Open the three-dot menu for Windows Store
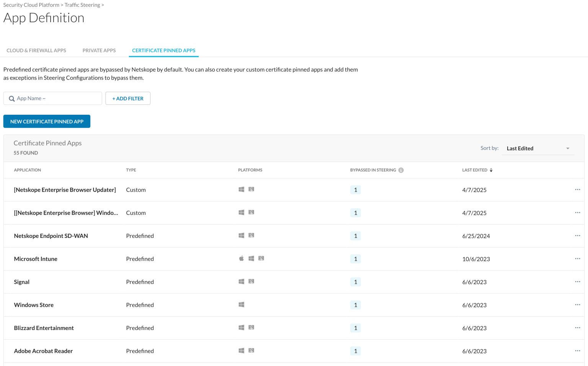Image resolution: width=588 pixels, height=366 pixels. 577,305
